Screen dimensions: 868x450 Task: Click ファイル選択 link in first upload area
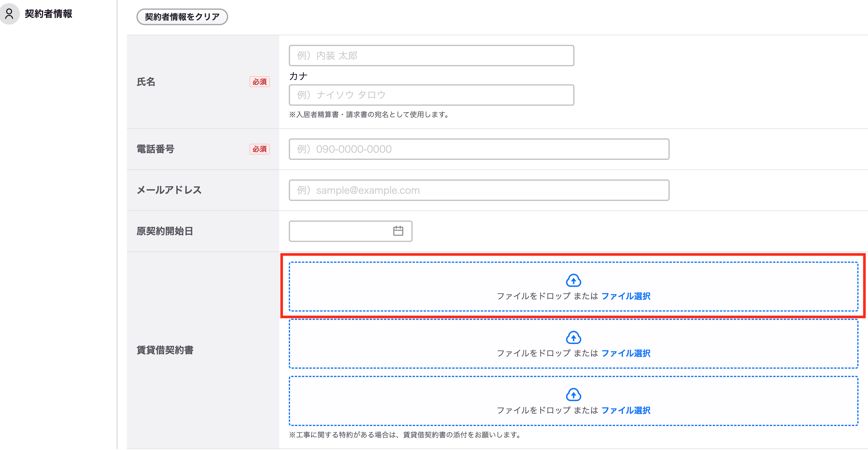(626, 296)
